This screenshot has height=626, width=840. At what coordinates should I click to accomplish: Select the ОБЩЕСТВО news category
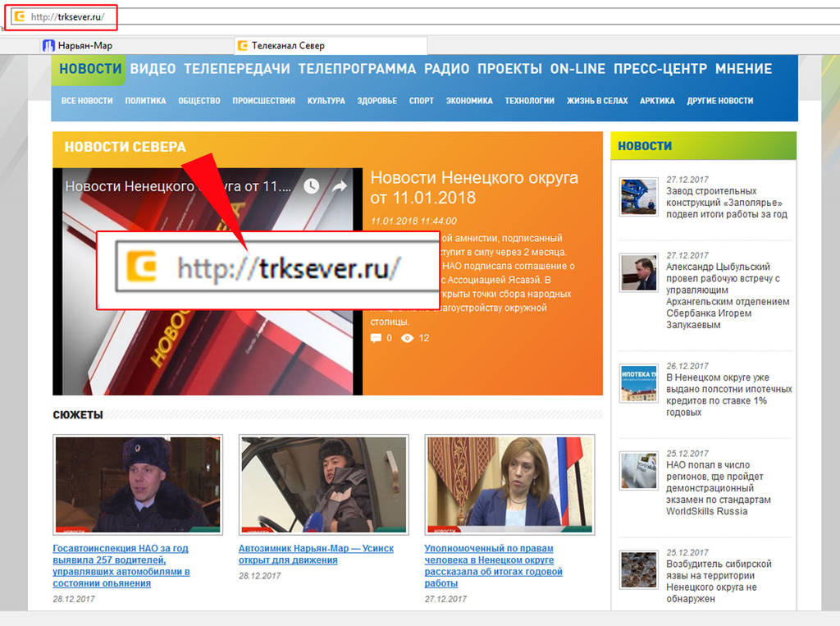click(x=199, y=101)
